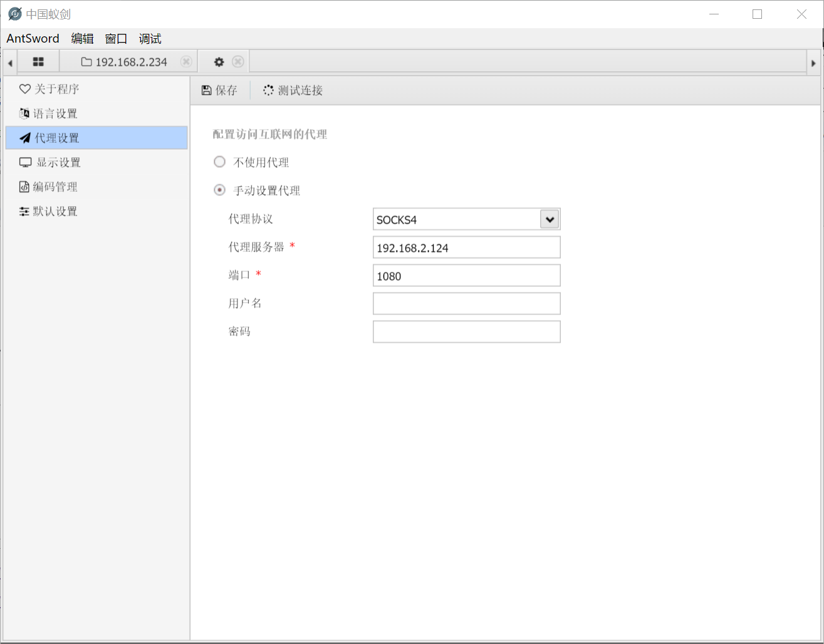Click the AntSword logo in title bar
Screen dimensions: 824x644
15,14
